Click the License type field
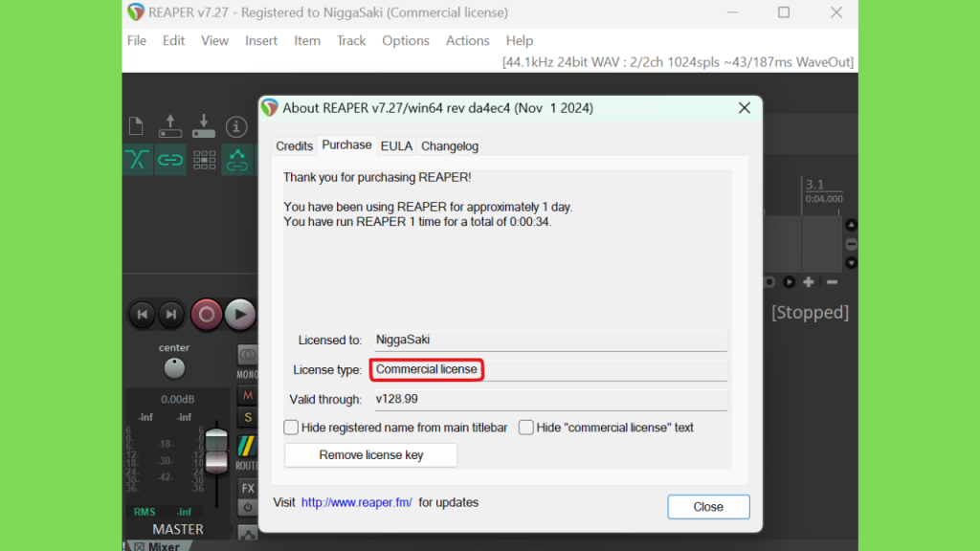980x551 pixels. pyautogui.click(x=550, y=370)
